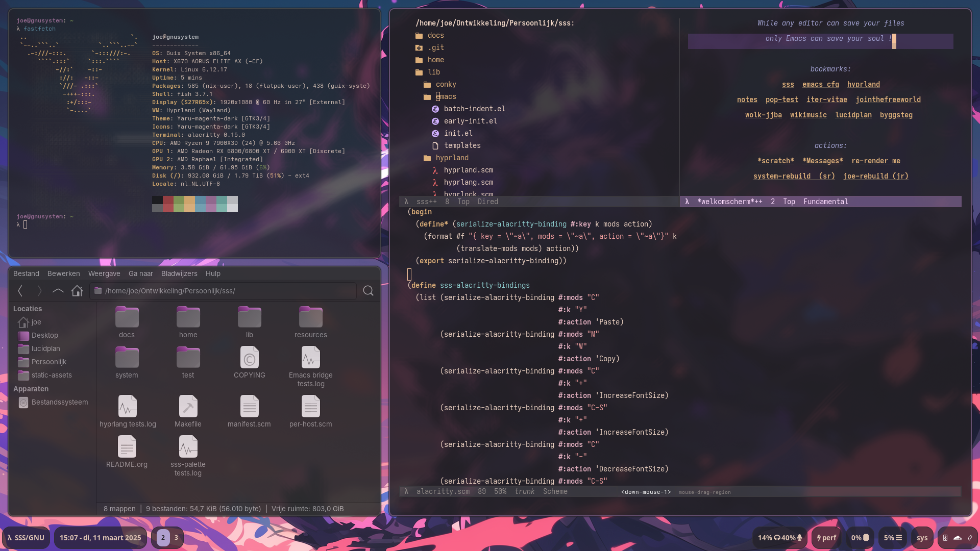The image size is (980, 551).
Task: Click the green swatch in fastfetch palette
Action: point(179,204)
